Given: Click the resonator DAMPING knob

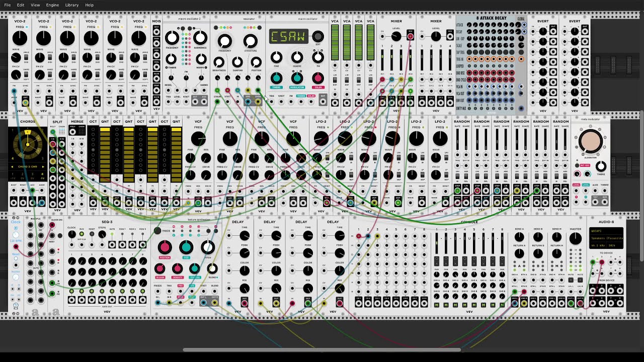Looking at the screenshot, I should pos(237,62).
